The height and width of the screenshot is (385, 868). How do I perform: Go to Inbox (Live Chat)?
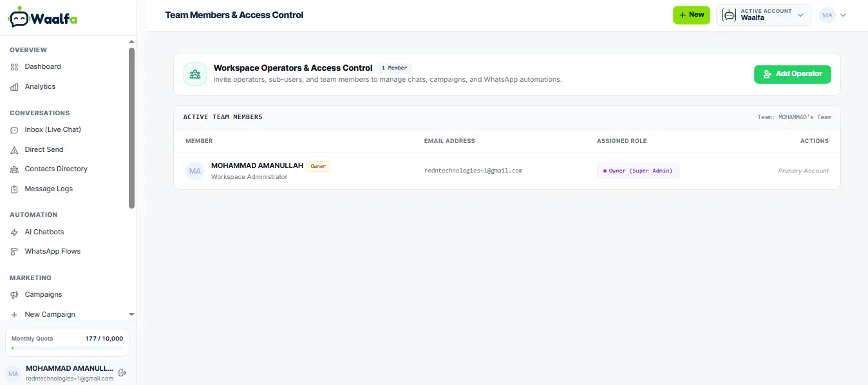53,130
